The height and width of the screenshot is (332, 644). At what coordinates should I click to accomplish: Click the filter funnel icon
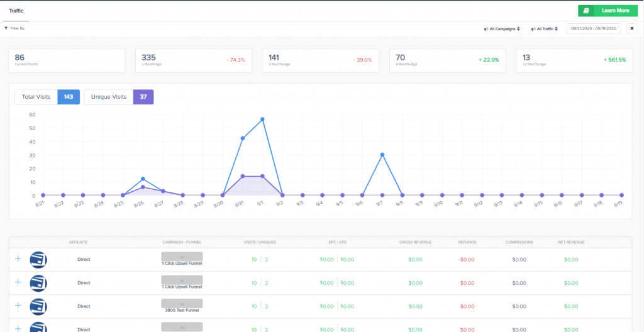point(6,28)
